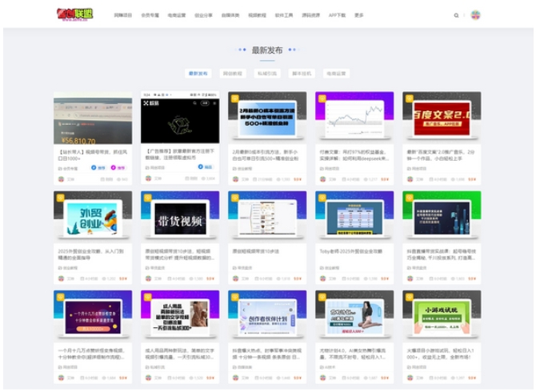The width and height of the screenshot is (536, 392).
Task: Click yellow badge on the 百度文案2.0 card
Action: pos(410,98)
